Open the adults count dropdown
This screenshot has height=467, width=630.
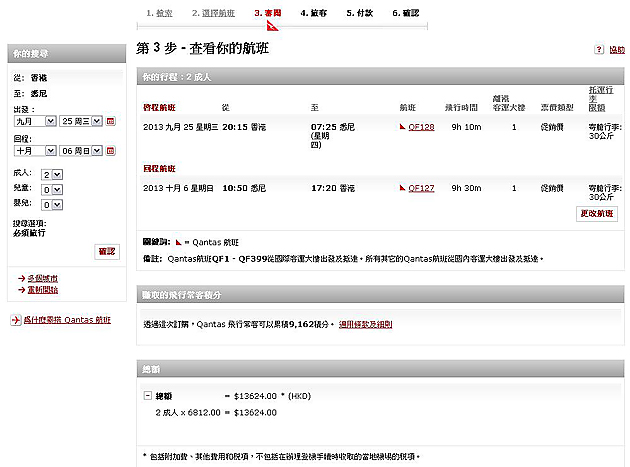click(55, 174)
